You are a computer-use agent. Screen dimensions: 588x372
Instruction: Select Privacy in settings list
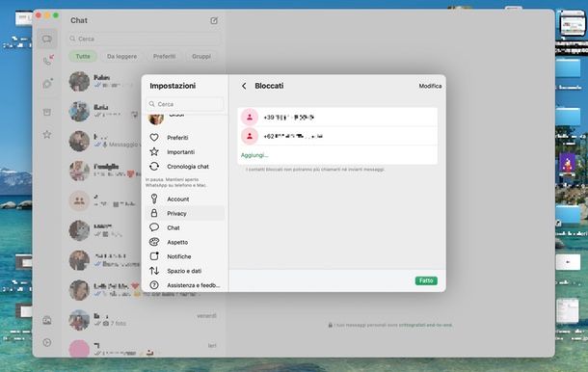point(185,213)
